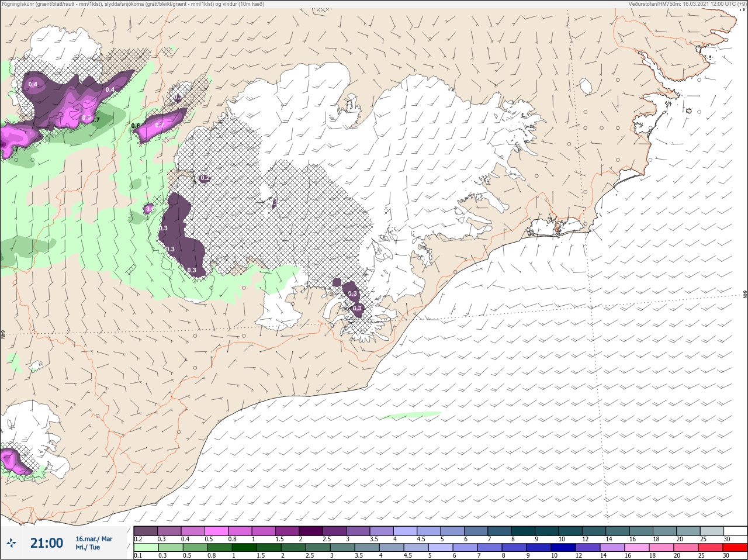This screenshot has width=748, height=560.
Task: Select the dark teal snow legend swatch at 9
Action: point(548,531)
